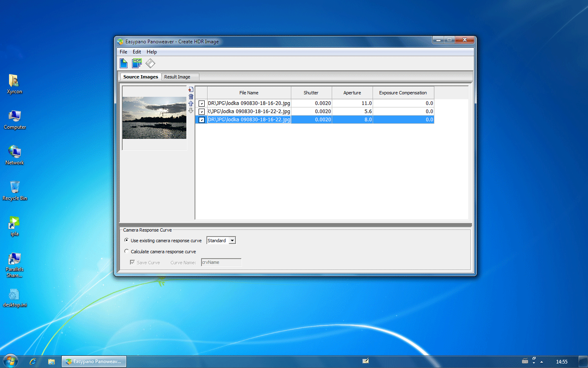Click the Easypano Panoweaver taskbar button
This screenshot has width=588, height=368.
94,361
